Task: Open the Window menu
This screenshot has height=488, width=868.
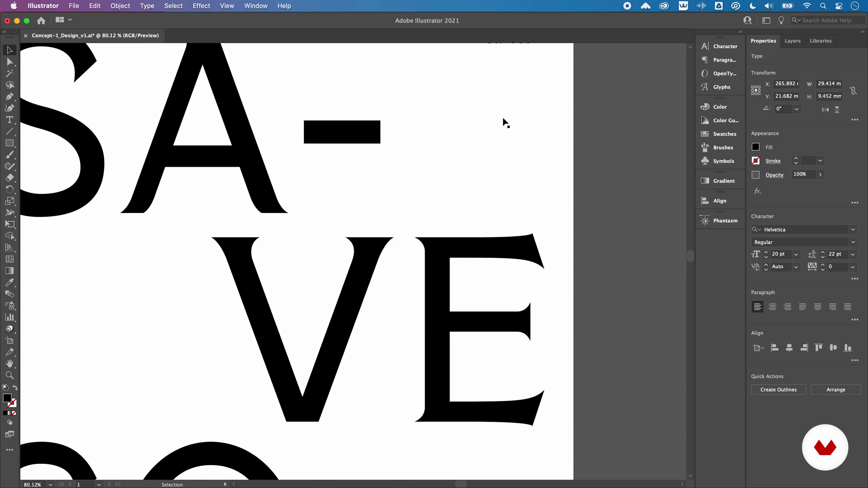Action: click(256, 6)
